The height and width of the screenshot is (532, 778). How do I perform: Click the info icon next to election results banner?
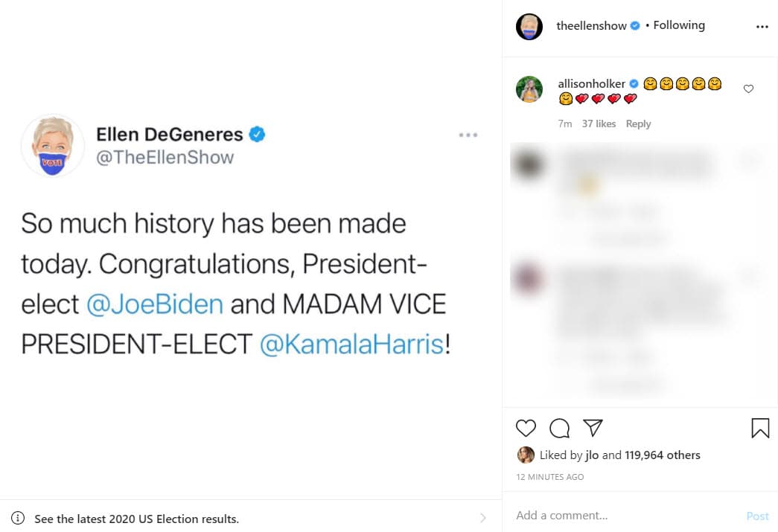[x=17, y=518]
